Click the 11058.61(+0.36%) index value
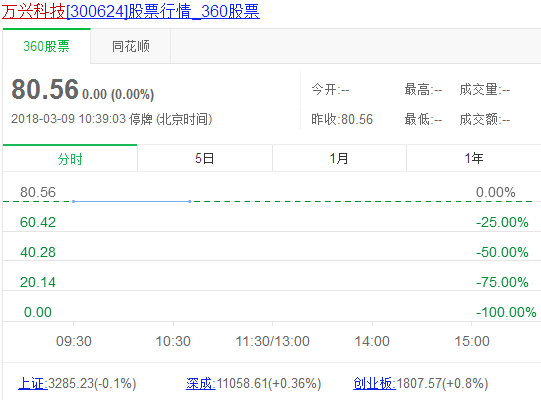 click(269, 383)
